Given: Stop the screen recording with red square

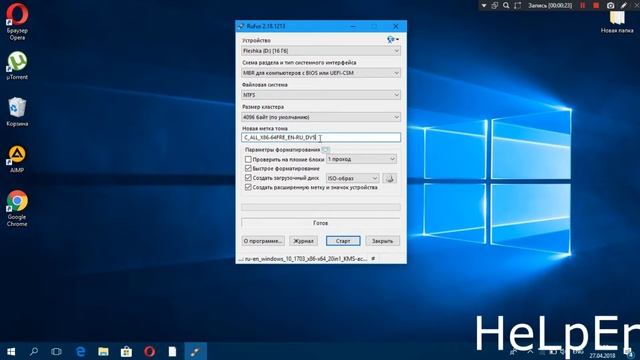Looking at the screenshot, I should coord(596,5).
